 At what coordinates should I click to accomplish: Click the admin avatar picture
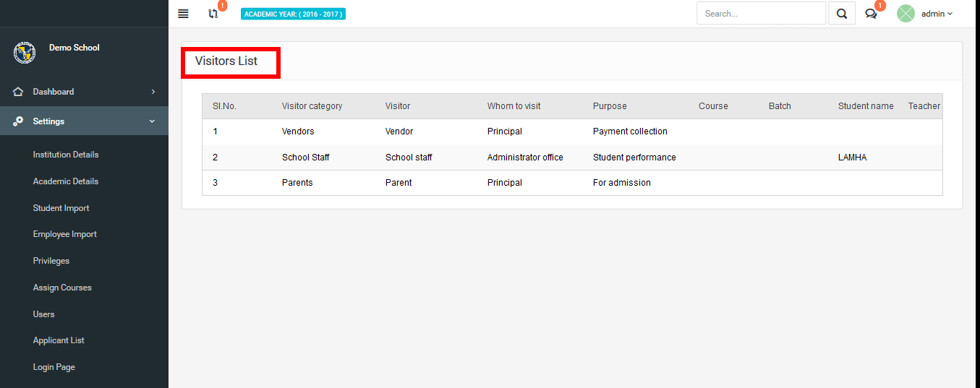(906, 13)
